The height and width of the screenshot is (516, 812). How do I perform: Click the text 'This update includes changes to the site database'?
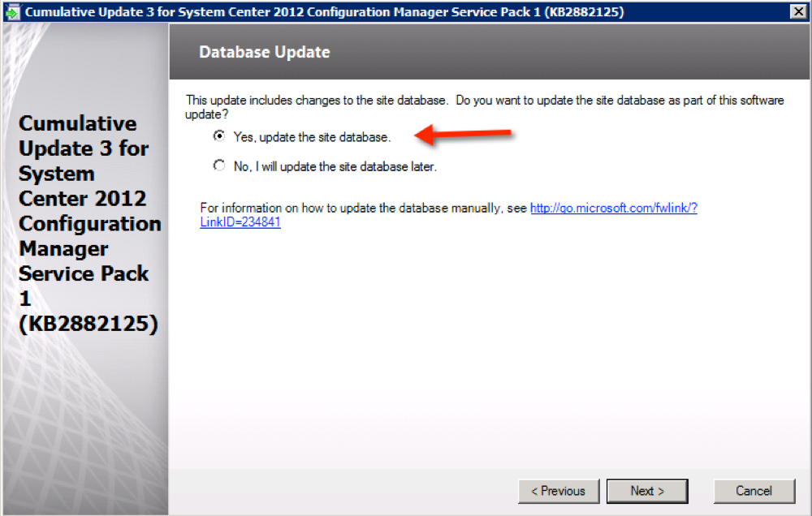point(317,100)
